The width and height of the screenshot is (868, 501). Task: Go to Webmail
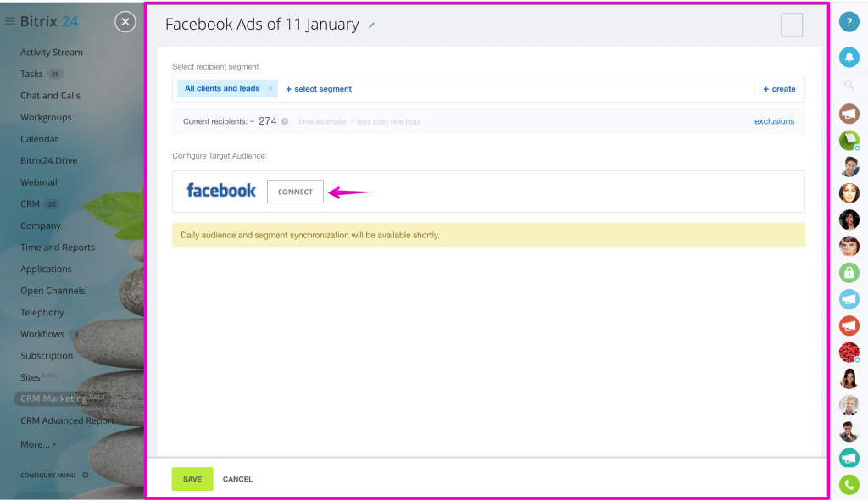39,182
